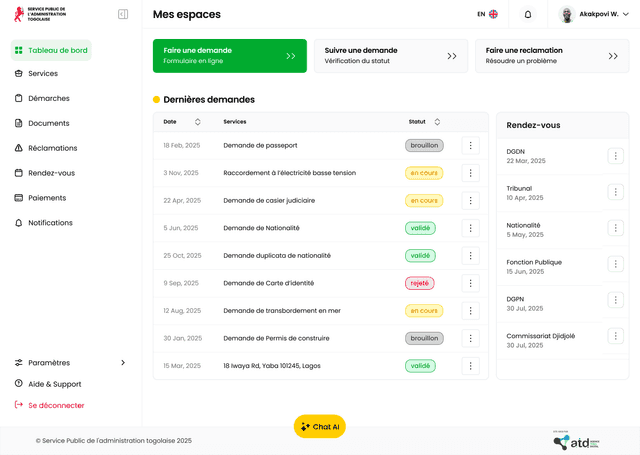Open options for the Tribunal appointment
640x455 pixels.
point(616,192)
